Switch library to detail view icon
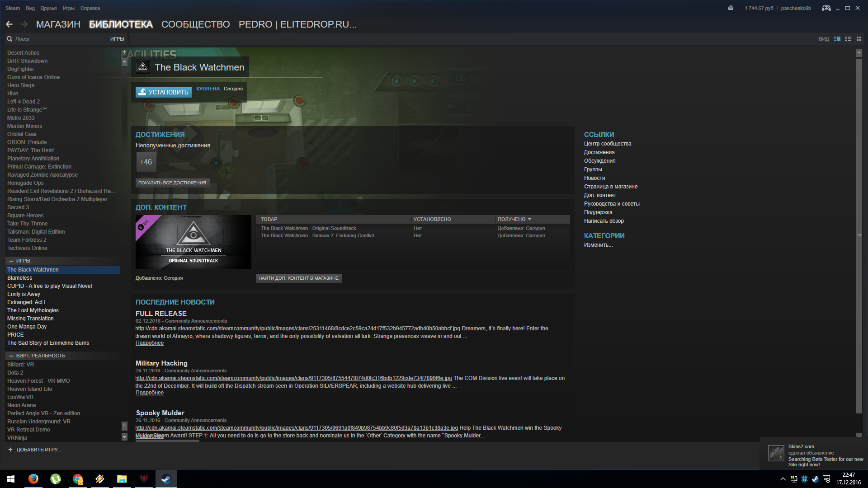Screen dimensions: 868x488 (837, 39)
